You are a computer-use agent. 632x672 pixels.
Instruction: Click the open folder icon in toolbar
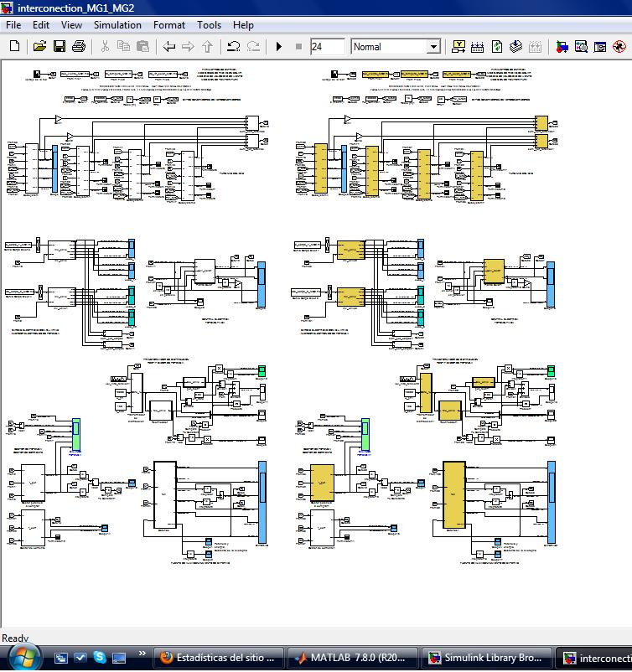click(39, 46)
